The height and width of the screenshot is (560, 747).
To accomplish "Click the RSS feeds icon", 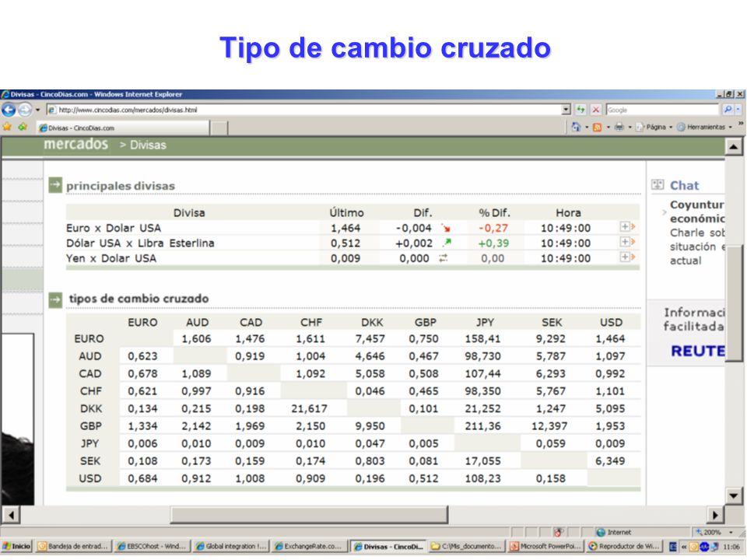I will [x=597, y=127].
